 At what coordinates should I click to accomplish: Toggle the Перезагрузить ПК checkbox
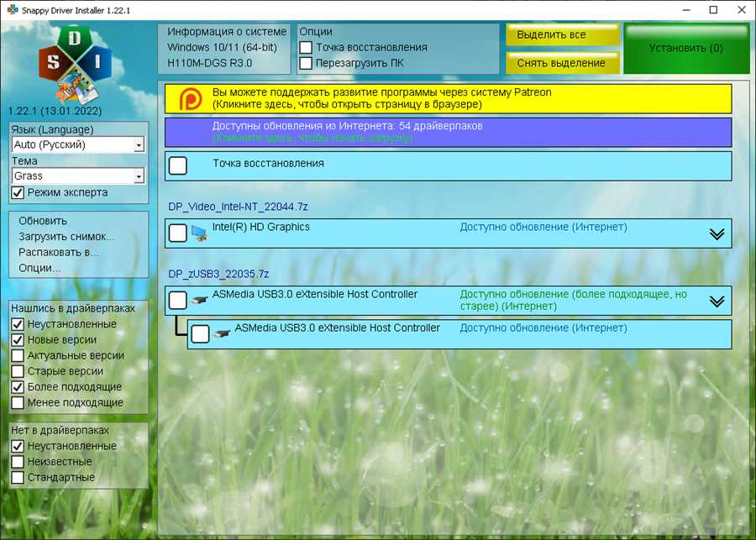307,63
